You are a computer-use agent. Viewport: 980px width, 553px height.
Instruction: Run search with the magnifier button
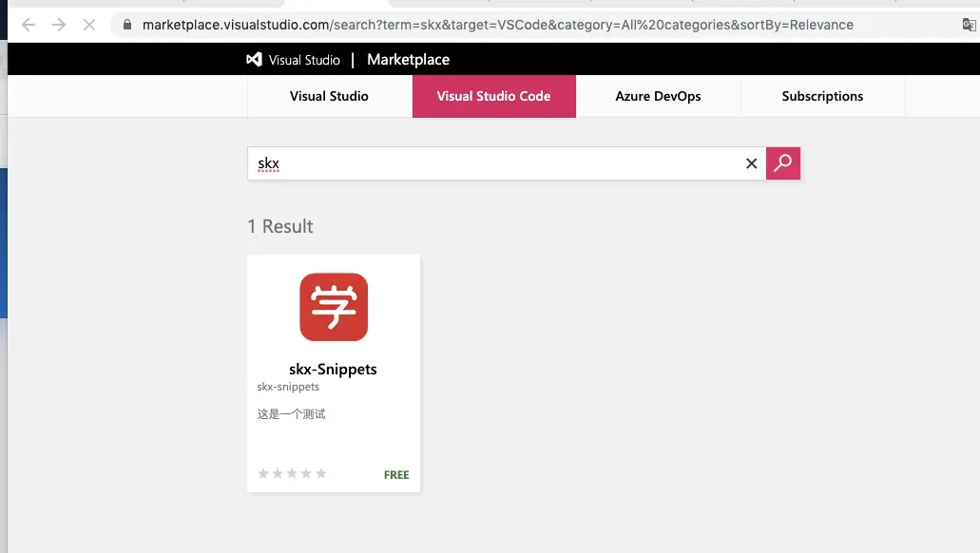tap(783, 163)
